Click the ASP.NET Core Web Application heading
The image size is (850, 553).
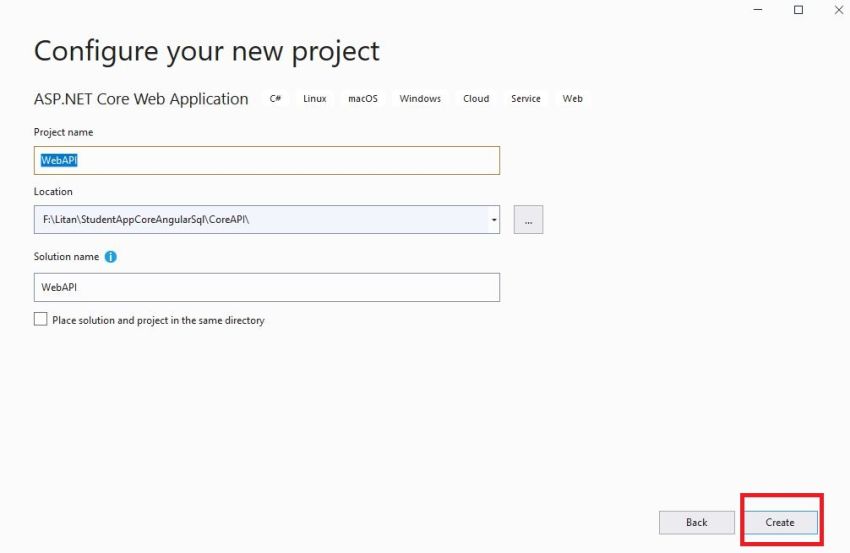coord(141,99)
